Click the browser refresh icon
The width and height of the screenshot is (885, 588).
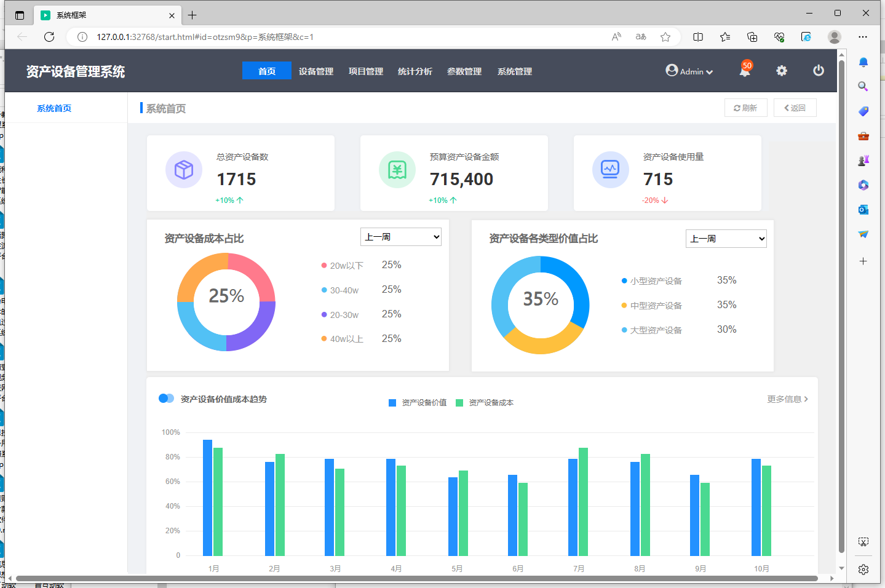tap(49, 37)
